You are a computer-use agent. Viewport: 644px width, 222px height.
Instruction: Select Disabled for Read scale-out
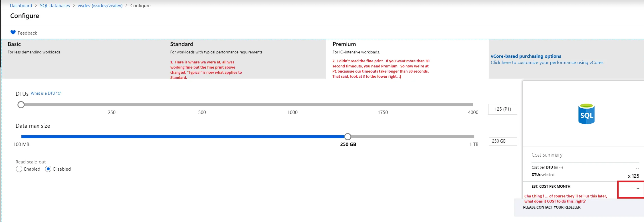coord(48,169)
